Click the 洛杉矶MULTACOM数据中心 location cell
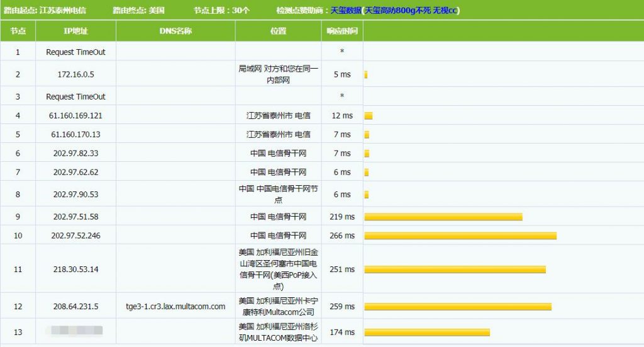The height and width of the screenshot is (347, 644). [x=278, y=332]
